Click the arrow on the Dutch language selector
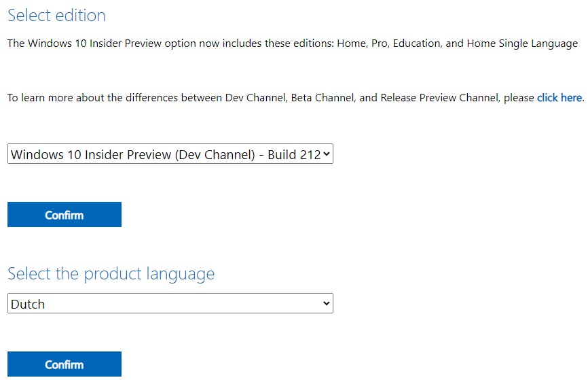Screen dimensions: 588x380 coord(327,304)
